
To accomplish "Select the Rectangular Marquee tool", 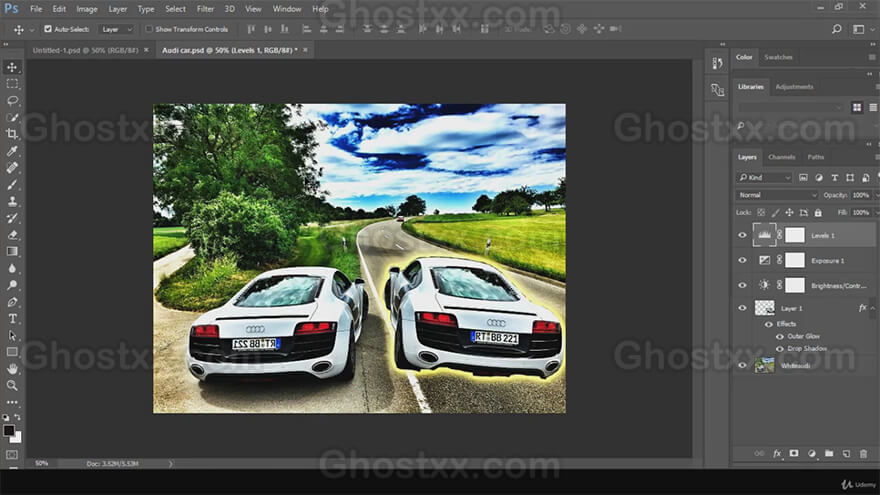I will (x=12, y=84).
